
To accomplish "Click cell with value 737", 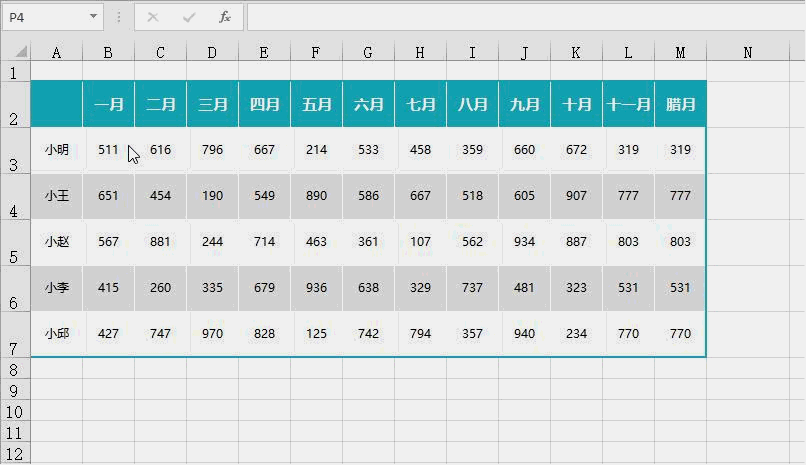I will pos(472,288).
